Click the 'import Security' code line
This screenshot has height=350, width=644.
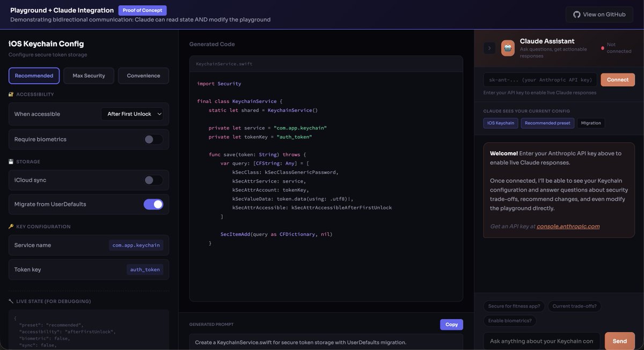coord(219,84)
